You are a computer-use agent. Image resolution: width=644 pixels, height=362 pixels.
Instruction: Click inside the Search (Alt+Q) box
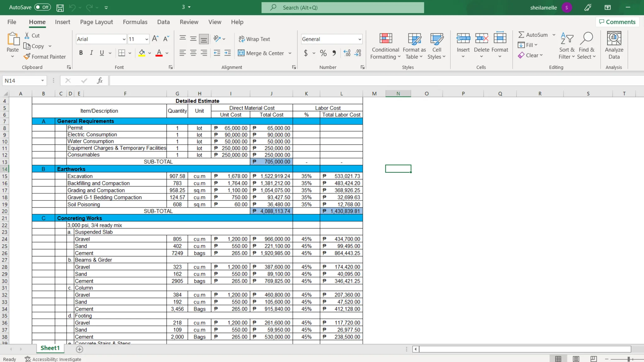coord(342,8)
